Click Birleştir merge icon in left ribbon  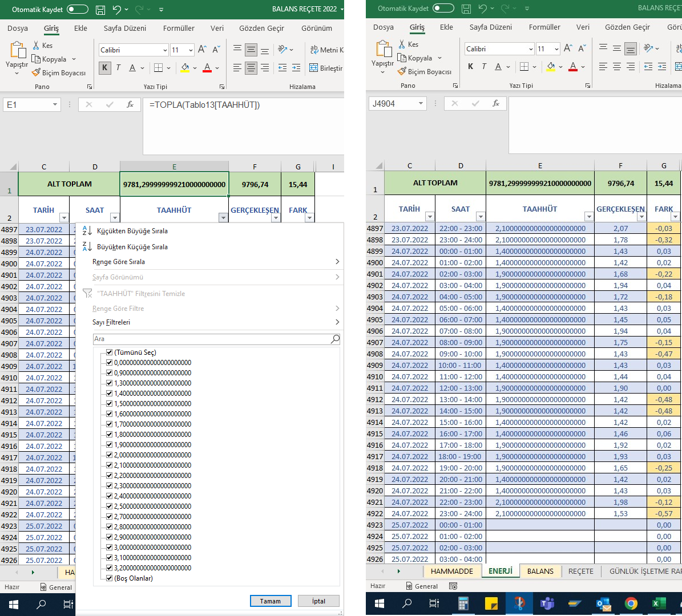pyautogui.click(x=313, y=68)
